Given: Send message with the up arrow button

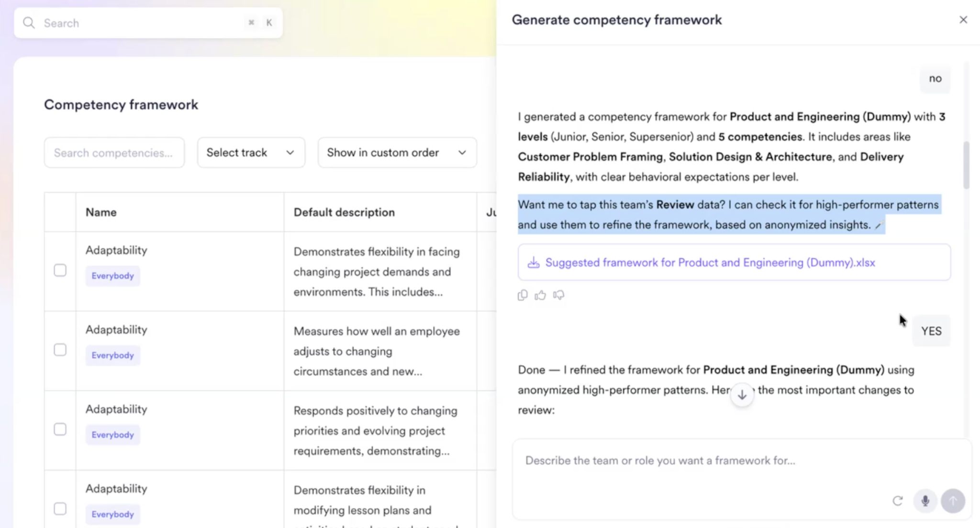Looking at the screenshot, I should pyautogui.click(x=953, y=501).
